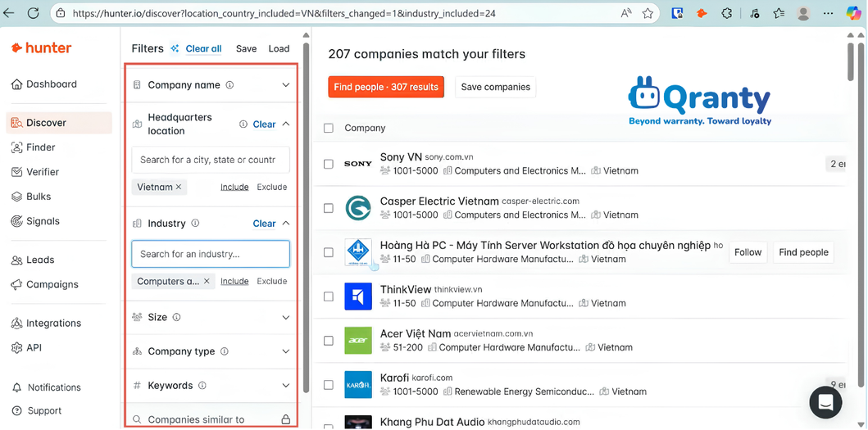
Task: Open the ThinkView logo
Action: pyautogui.click(x=358, y=296)
